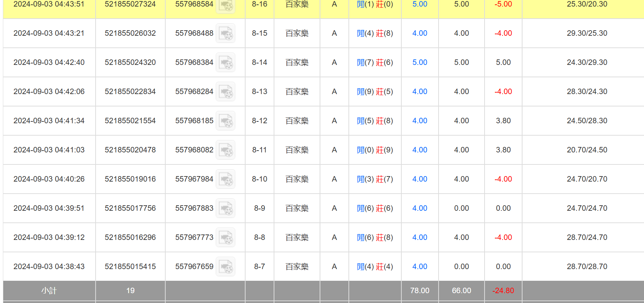Open video replay icon for round 557968488
The width and height of the screenshot is (644, 303).
[225, 33]
